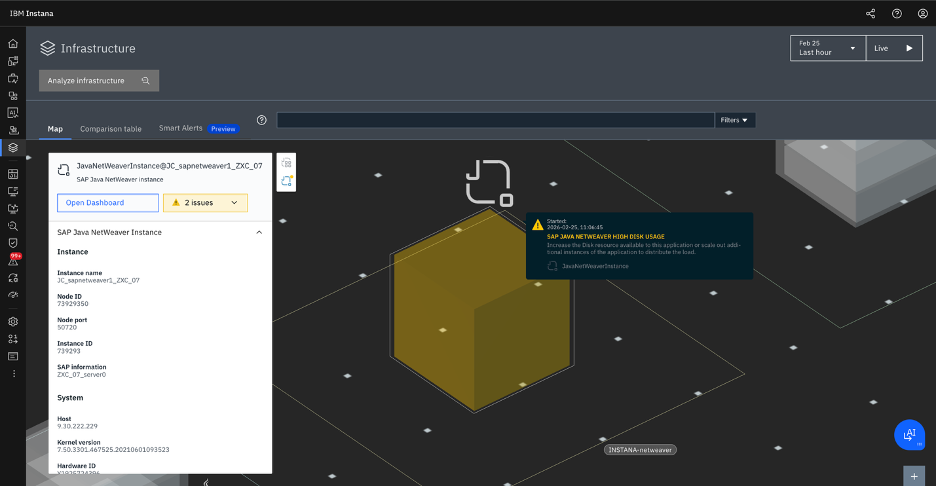The width and height of the screenshot is (936, 486).
Task: Open the monitor screen sidebar icon
Action: coord(13,192)
